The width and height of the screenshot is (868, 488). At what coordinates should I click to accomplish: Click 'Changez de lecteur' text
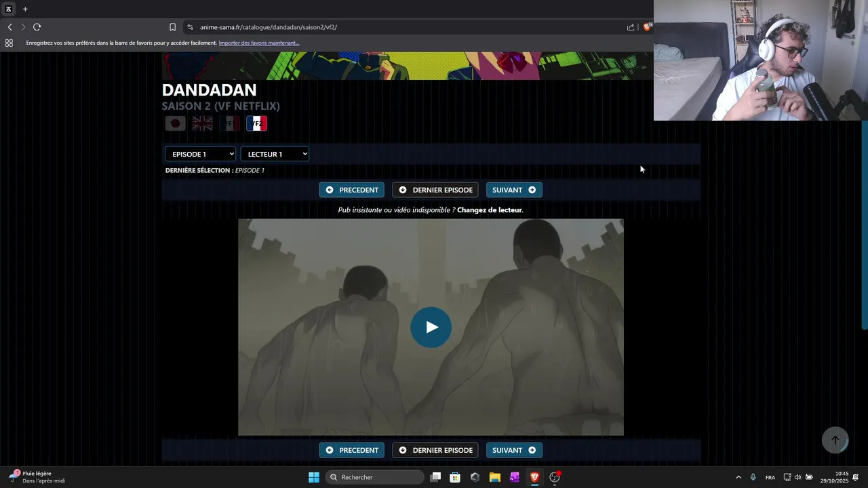tap(489, 210)
